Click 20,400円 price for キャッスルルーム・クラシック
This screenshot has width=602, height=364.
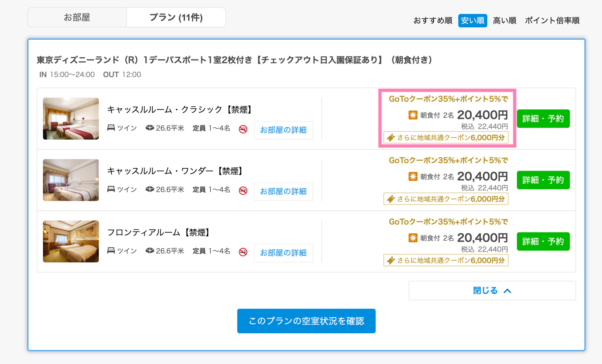pos(483,115)
